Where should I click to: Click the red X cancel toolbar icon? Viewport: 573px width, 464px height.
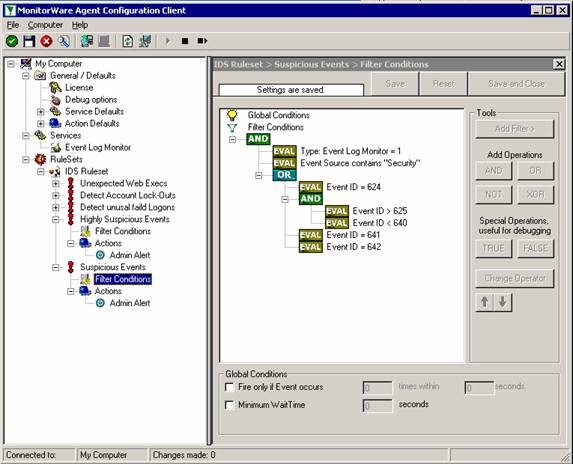(x=46, y=41)
